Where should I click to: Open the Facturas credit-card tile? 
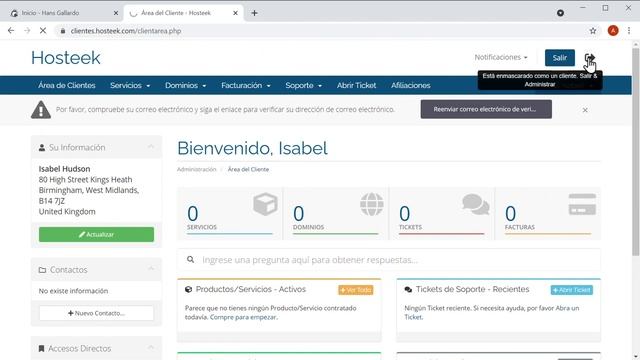(547, 213)
